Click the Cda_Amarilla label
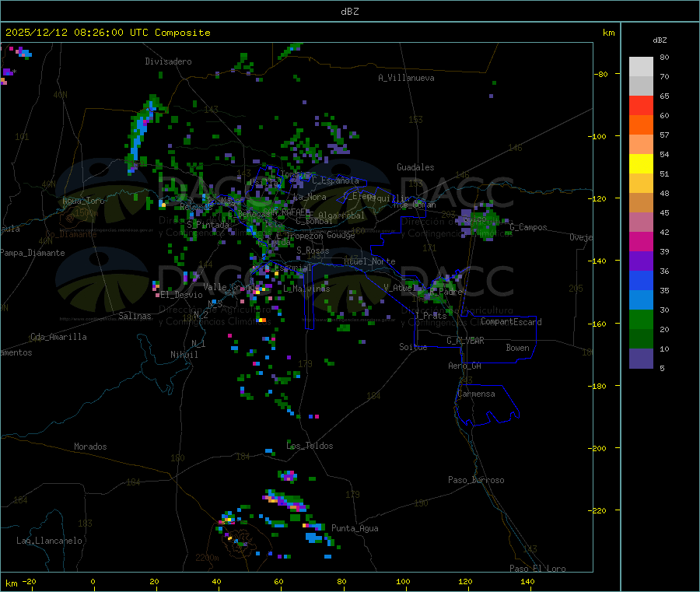Image resolution: width=700 pixels, height=592 pixels. tap(58, 337)
